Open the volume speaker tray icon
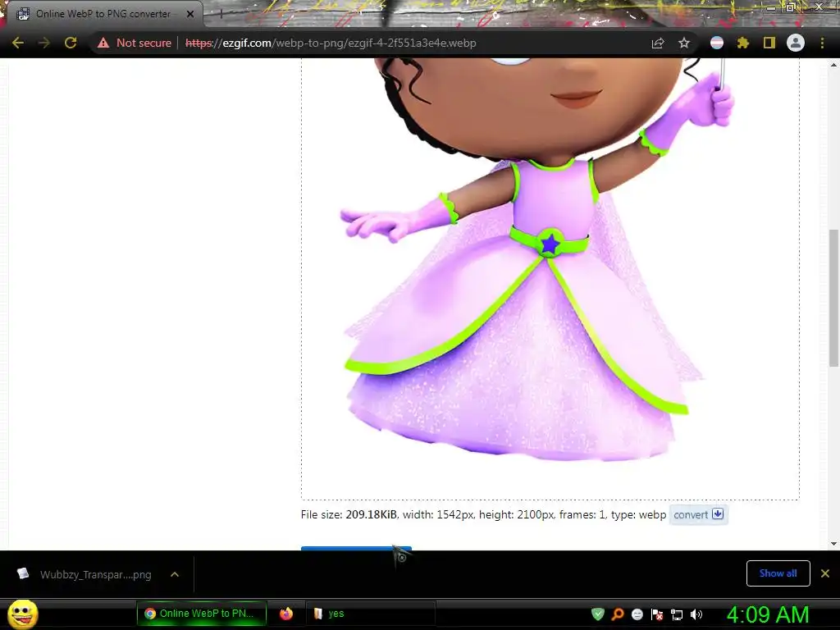840x630 pixels. tap(696, 614)
